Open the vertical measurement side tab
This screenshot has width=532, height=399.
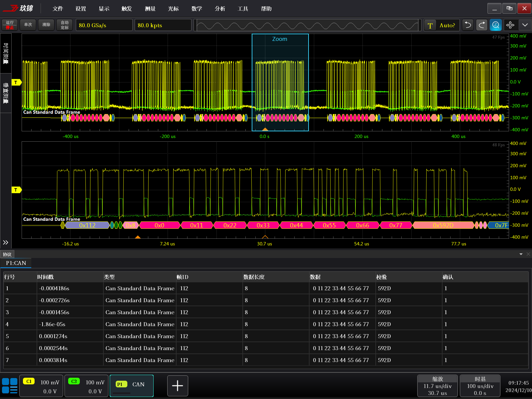(6, 93)
